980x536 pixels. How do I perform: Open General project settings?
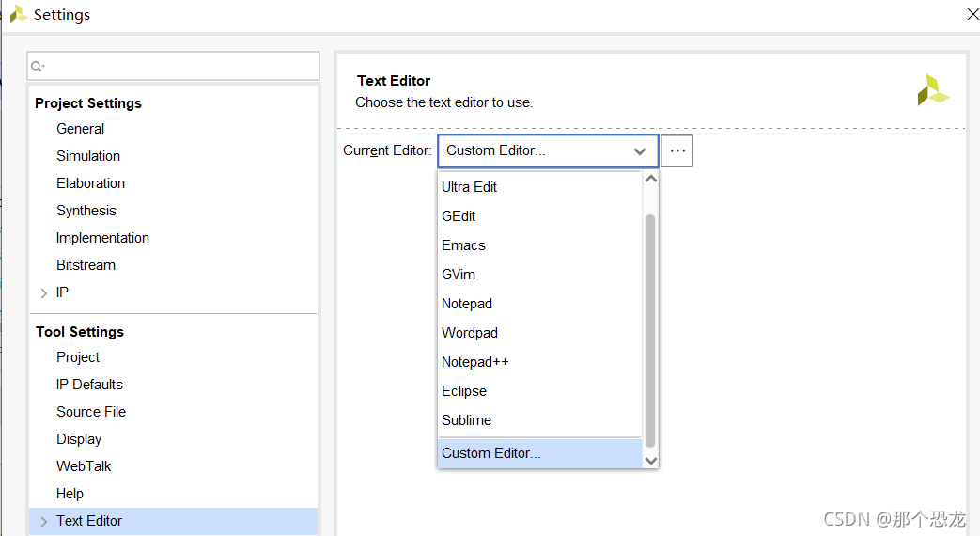click(x=80, y=129)
